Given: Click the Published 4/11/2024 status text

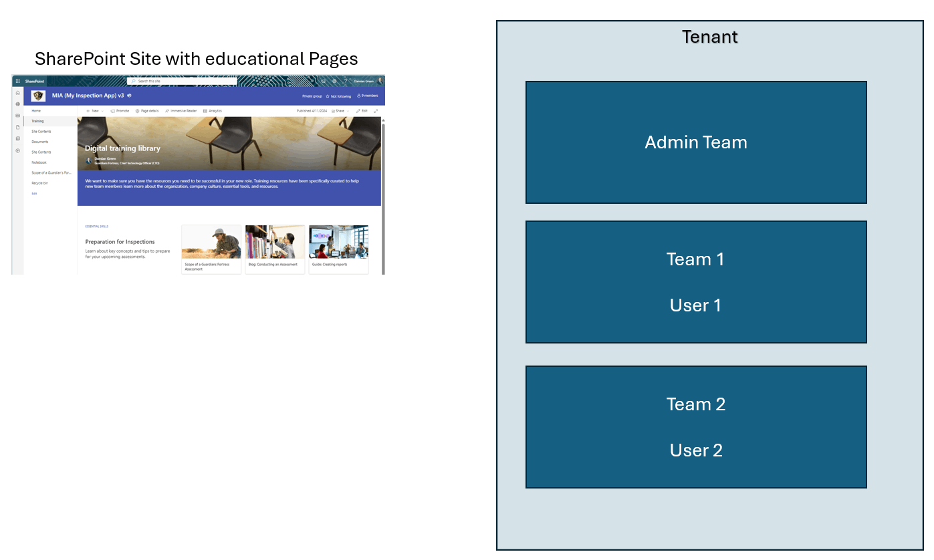Looking at the screenshot, I should (312, 111).
